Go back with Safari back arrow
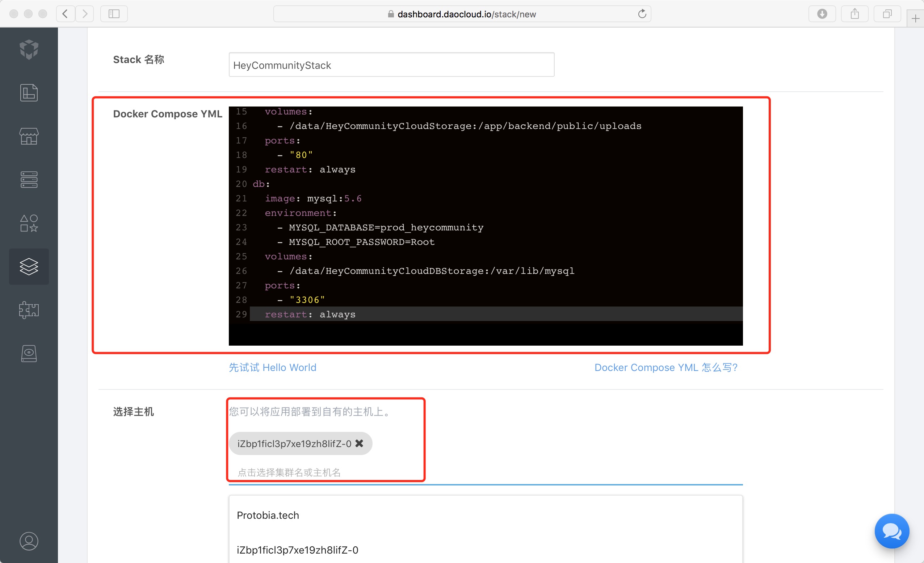Viewport: 924px width, 563px height. coord(65,14)
